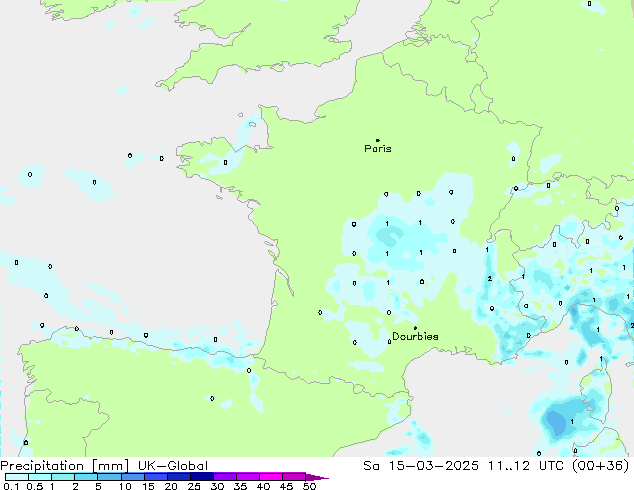The height and width of the screenshot is (490, 634).
Task: Click the Dourbies location label
Action: tap(415, 336)
